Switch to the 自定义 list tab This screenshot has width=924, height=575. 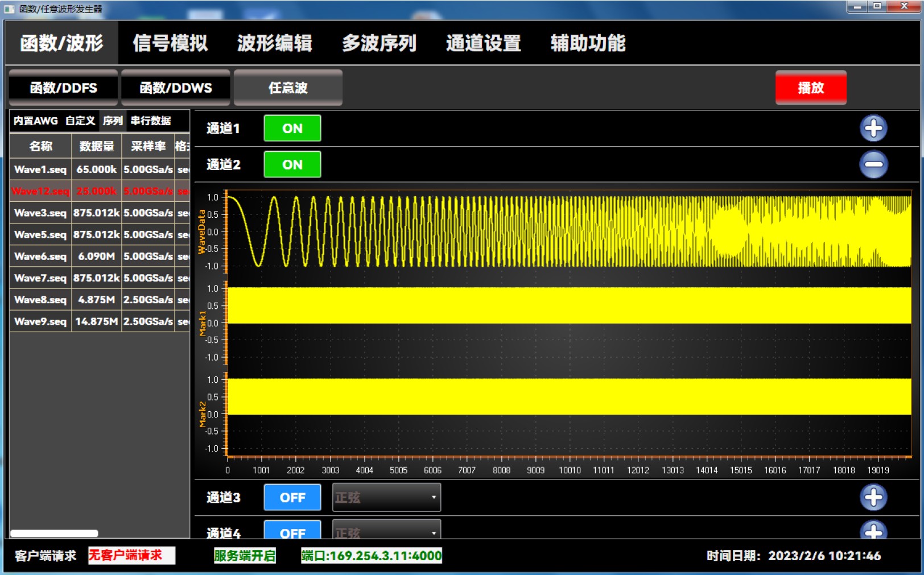[80, 121]
